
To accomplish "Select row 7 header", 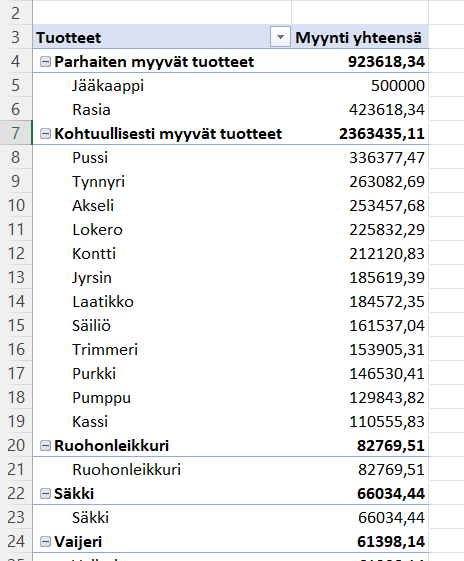I will [x=16, y=133].
